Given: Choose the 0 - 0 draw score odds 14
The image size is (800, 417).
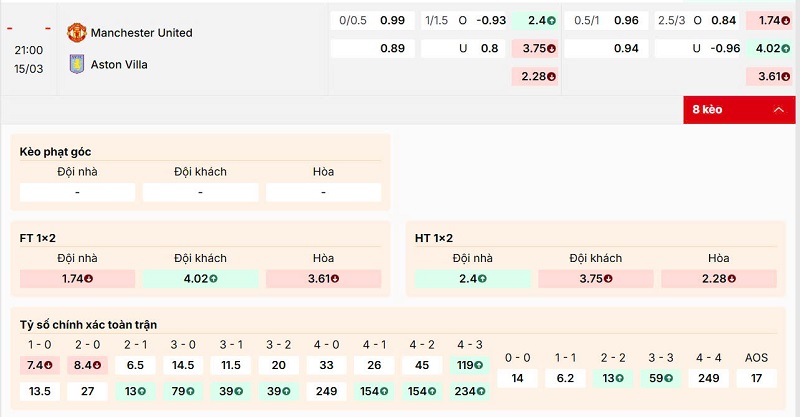Looking at the screenshot, I should tap(517, 378).
